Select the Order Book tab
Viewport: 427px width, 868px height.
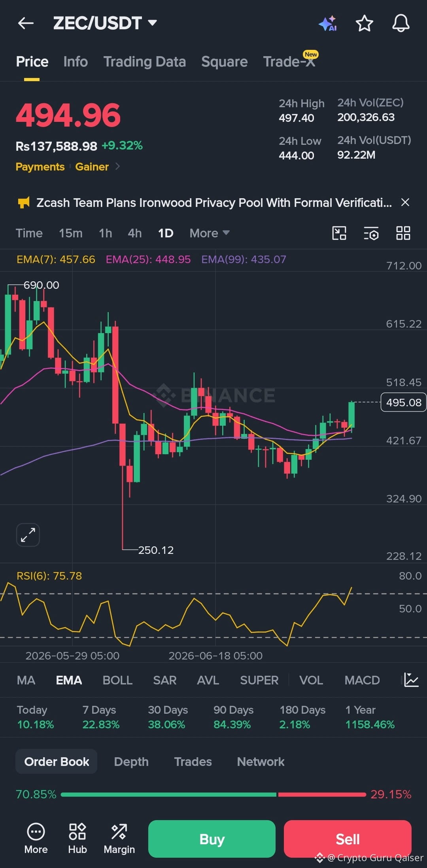click(x=57, y=762)
